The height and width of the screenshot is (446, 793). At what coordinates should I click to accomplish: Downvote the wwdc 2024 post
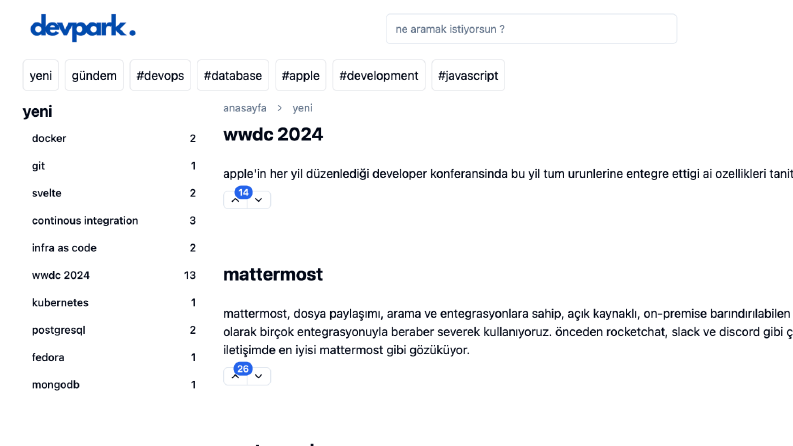click(x=258, y=200)
